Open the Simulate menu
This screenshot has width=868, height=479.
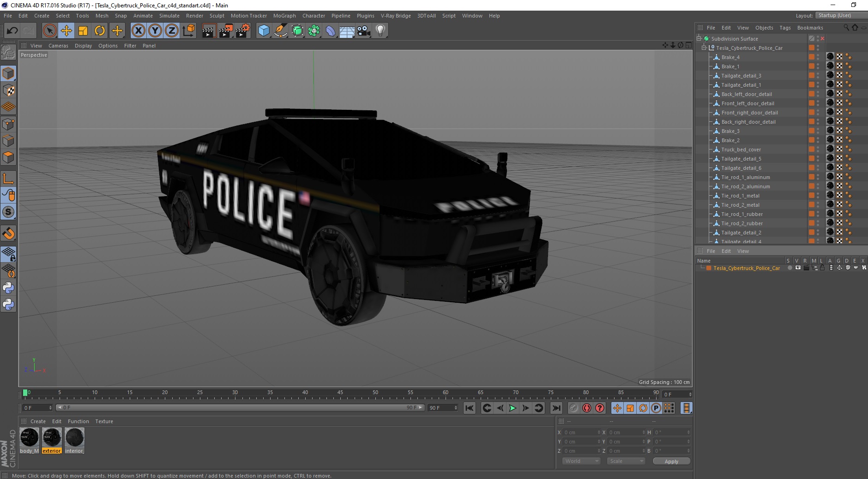tap(169, 16)
